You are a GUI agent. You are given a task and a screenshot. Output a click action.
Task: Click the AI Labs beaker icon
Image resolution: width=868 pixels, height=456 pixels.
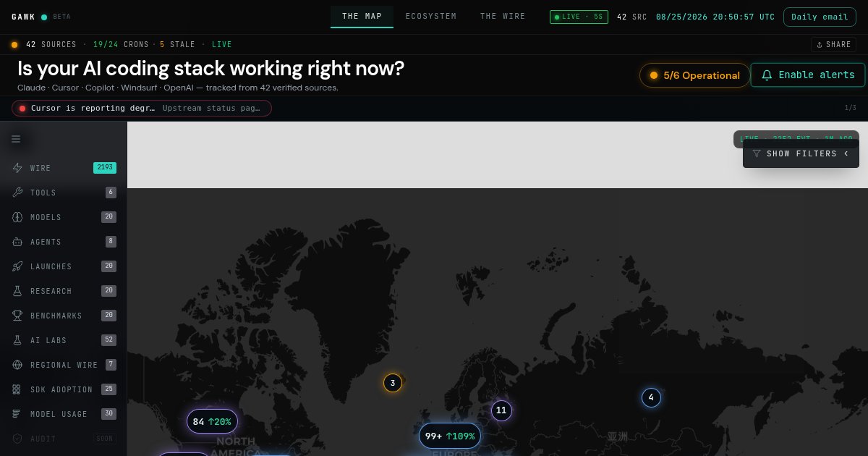(x=17, y=340)
